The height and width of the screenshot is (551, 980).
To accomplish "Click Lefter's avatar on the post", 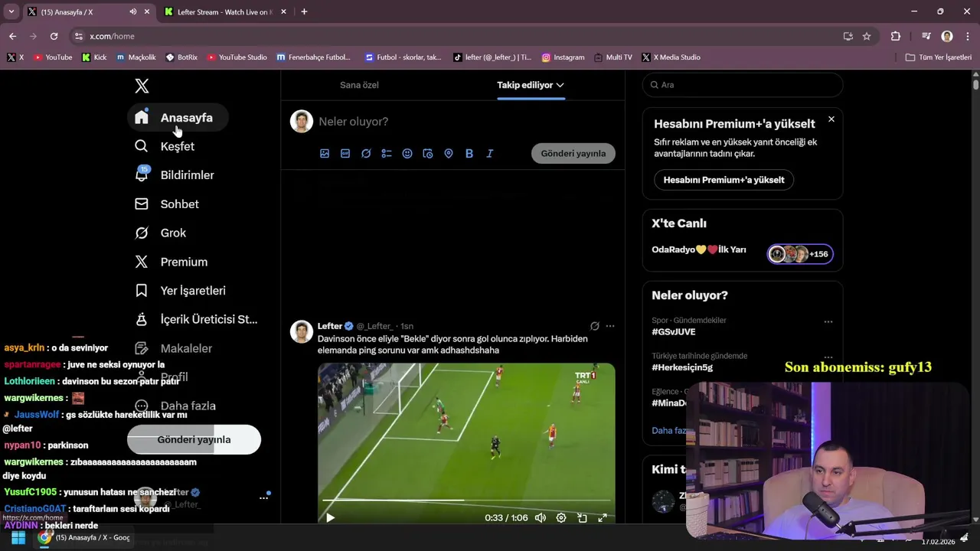I will pyautogui.click(x=302, y=332).
